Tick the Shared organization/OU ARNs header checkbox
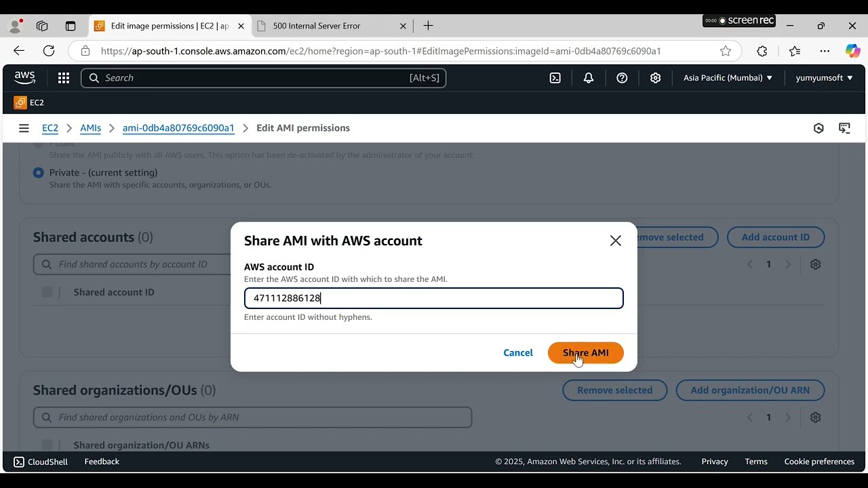Viewport: 868px width, 488px height. [x=47, y=445]
